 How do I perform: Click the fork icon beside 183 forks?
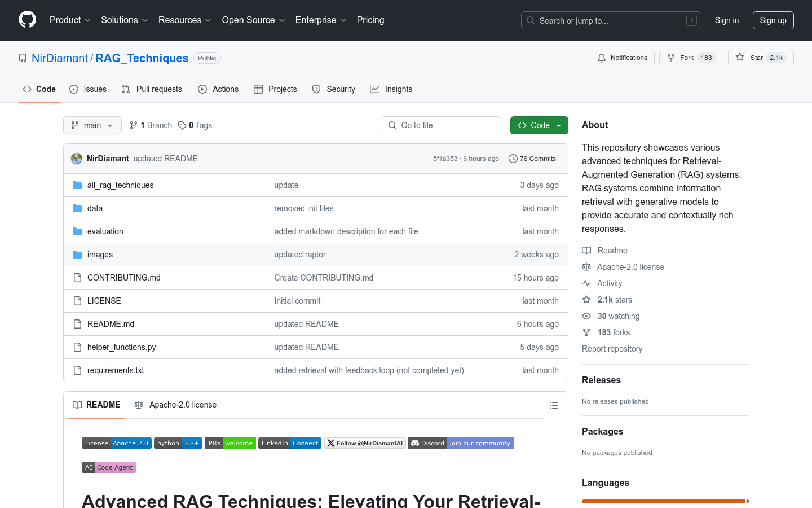point(586,332)
